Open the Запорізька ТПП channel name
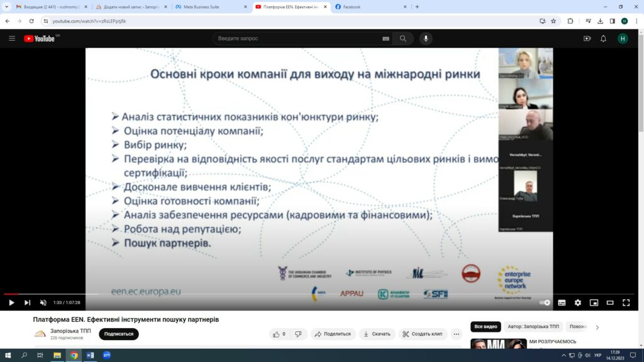Screen dimensions: 644x362 (x=70, y=331)
